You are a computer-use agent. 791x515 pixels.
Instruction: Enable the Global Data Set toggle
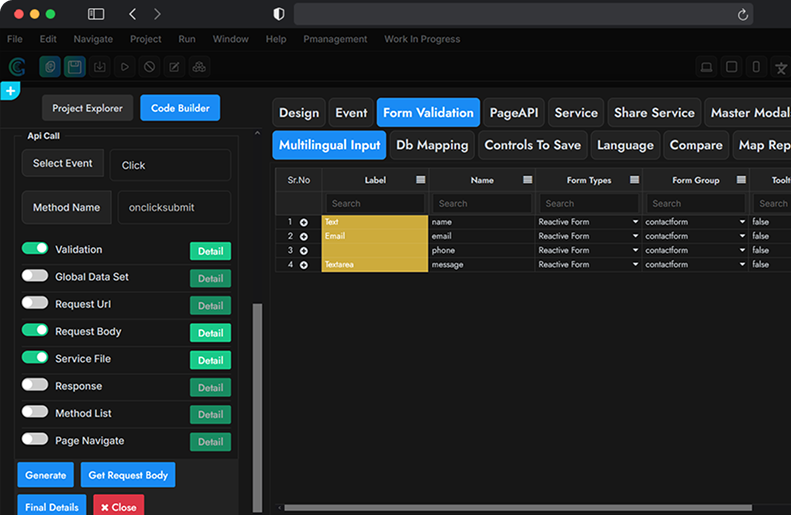[x=35, y=275]
